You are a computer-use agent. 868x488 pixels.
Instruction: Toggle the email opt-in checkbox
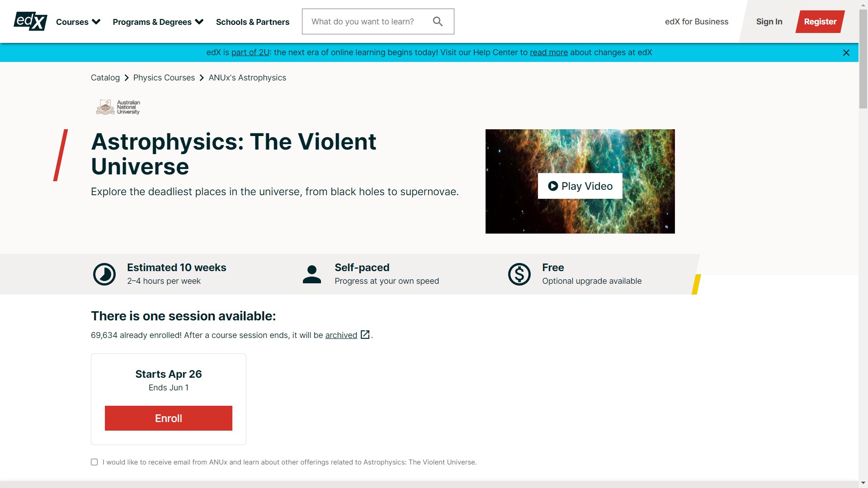pos(94,462)
